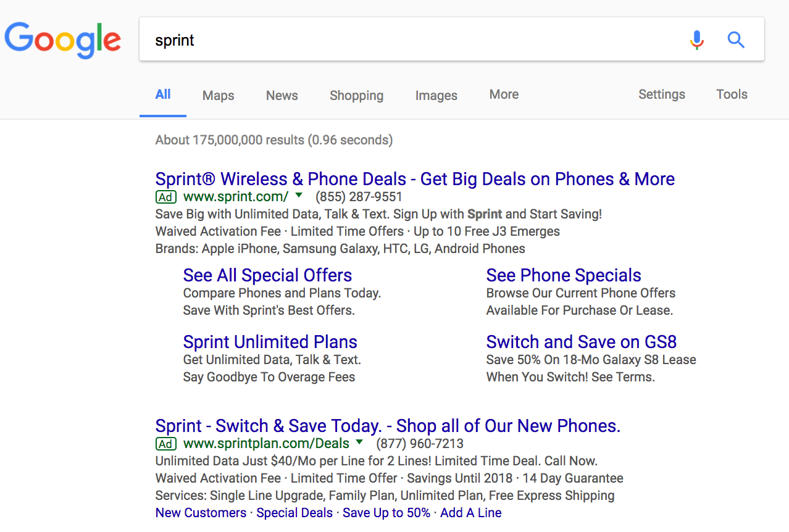This screenshot has height=532, width=789.
Task: Open the Shopping results tab
Action: click(x=356, y=95)
